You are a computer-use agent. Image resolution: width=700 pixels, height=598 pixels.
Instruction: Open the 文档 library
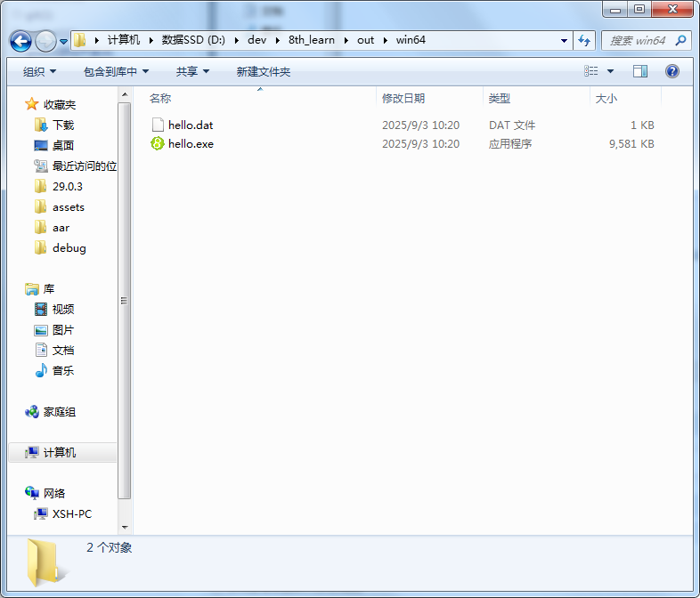click(x=63, y=350)
